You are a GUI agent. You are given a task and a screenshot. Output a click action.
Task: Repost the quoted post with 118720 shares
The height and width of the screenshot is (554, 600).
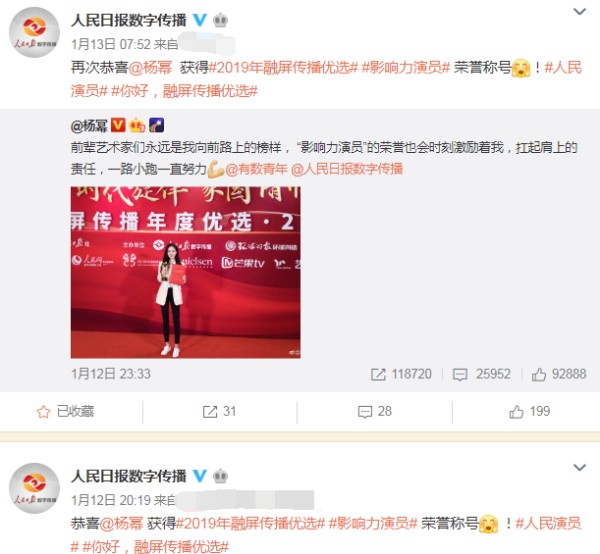(x=401, y=374)
